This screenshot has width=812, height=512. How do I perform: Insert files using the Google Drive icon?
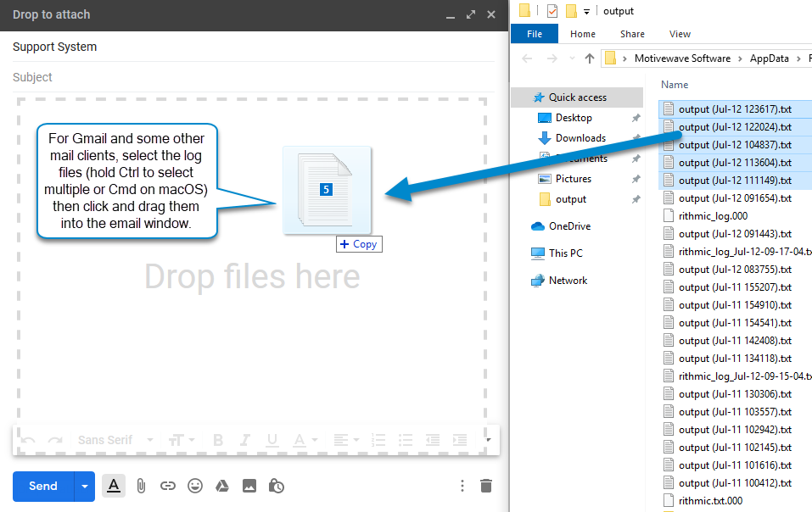coord(221,486)
